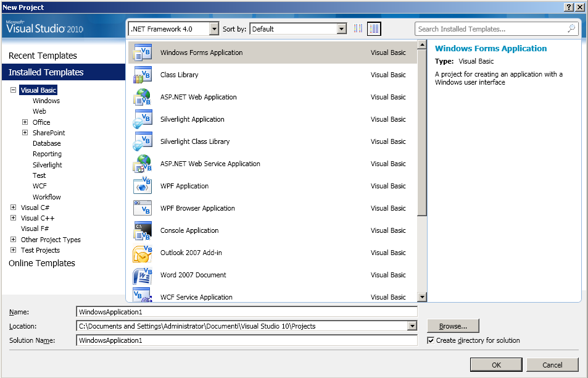This screenshot has width=588, height=378.
Task: Select the Reporting category
Action: [47, 154]
